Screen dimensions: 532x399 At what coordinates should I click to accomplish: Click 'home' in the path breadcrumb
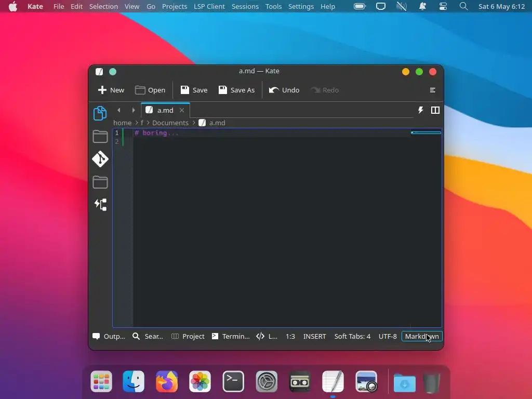click(122, 123)
